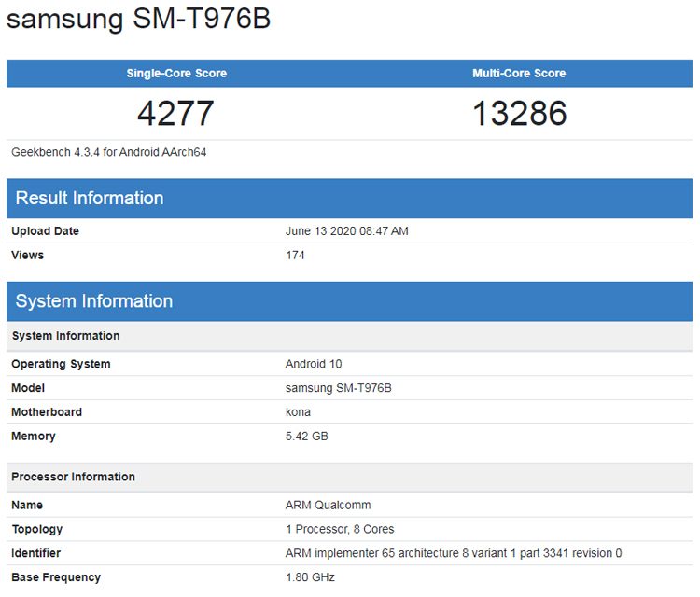The width and height of the screenshot is (700, 597).
Task: Select the Upload Date row label
Action: pyautogui.click(x=45, y=231)
